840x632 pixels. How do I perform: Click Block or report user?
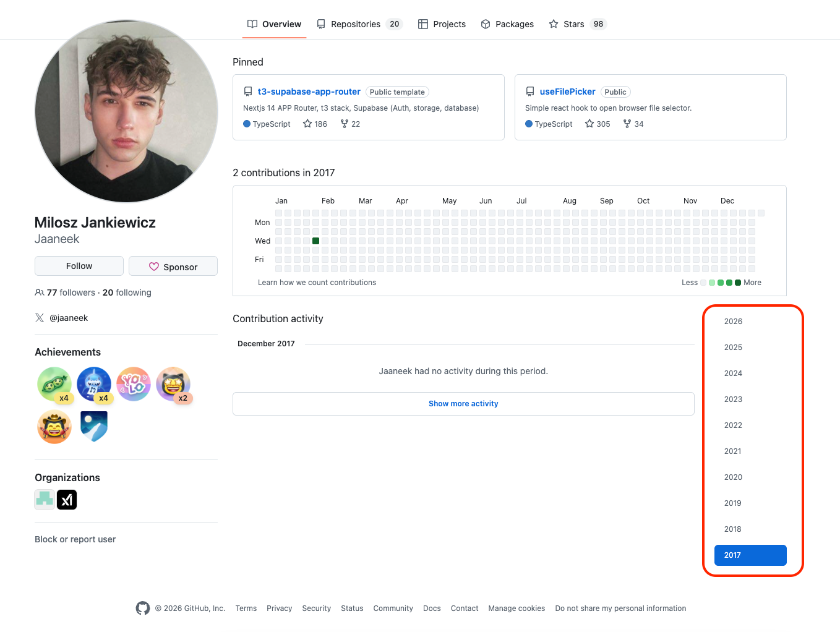(x=75, y=539)
